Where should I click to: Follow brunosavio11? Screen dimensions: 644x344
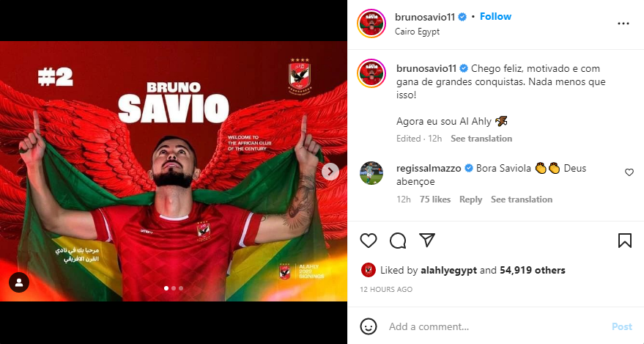point(495,16)
